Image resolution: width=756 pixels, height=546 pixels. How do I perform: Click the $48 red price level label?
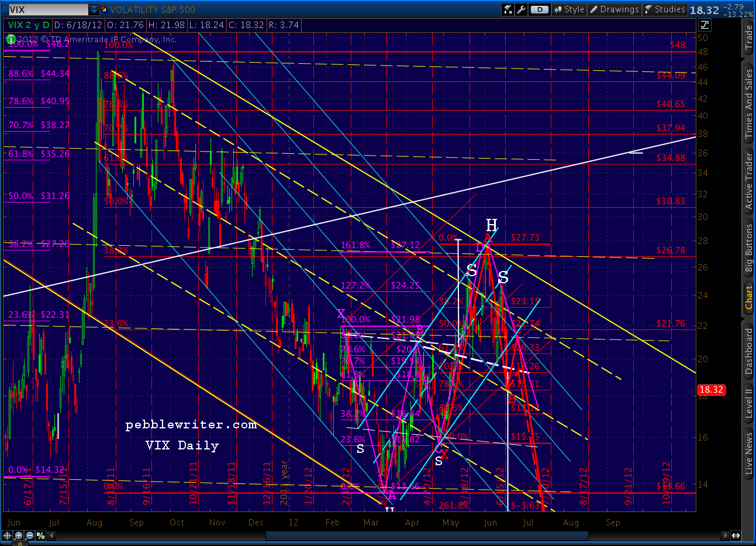point(678,45)
